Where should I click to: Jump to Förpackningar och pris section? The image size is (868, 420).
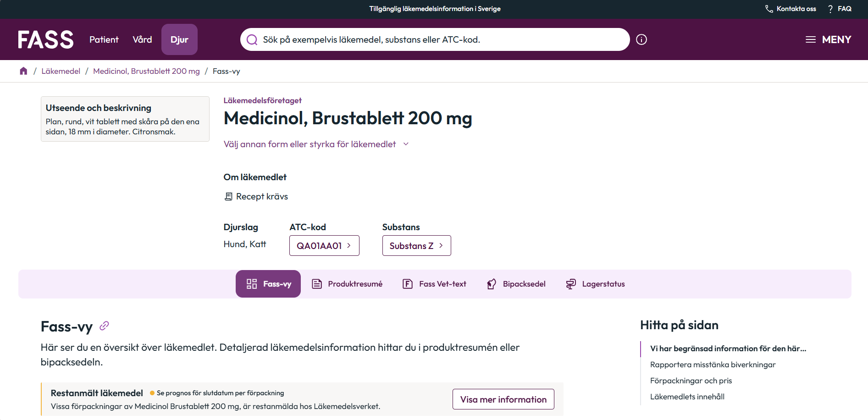(x=691, y=381)
